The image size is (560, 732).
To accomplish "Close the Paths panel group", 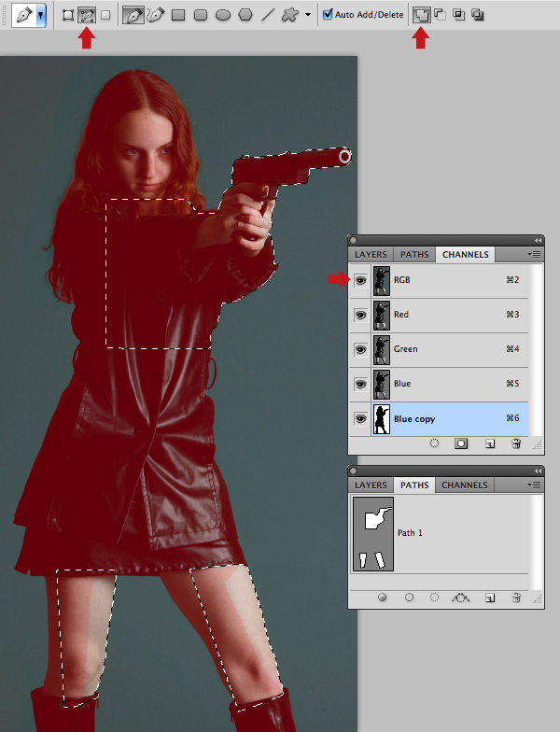I will point(353,471).
